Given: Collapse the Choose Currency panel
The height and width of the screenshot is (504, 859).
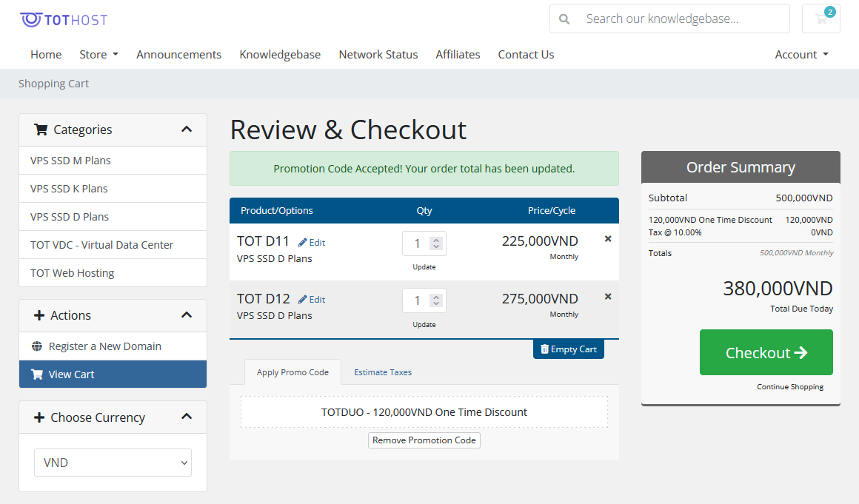Looking at the screenshot, I should (187, 417).
